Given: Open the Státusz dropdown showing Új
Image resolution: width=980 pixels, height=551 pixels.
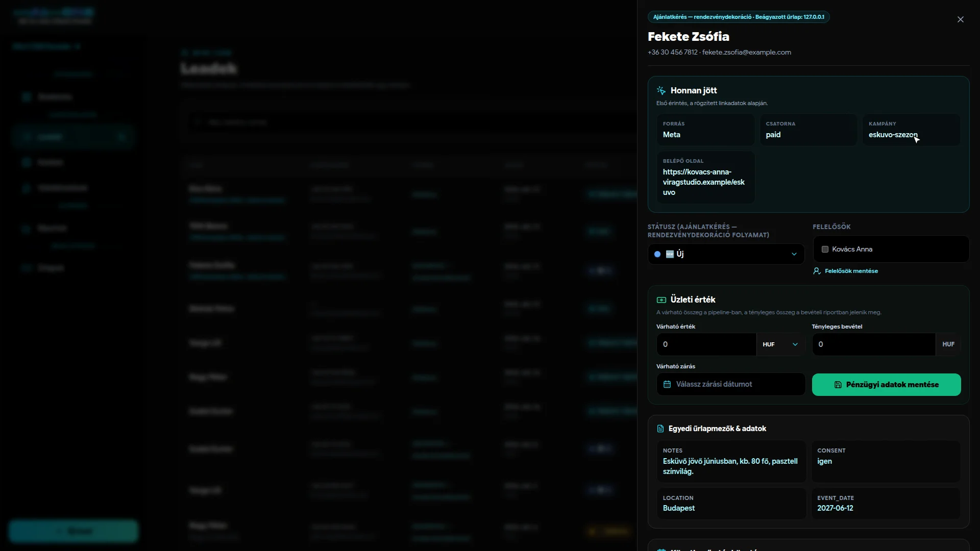Looking at the screenshot, I should point(726,254).
